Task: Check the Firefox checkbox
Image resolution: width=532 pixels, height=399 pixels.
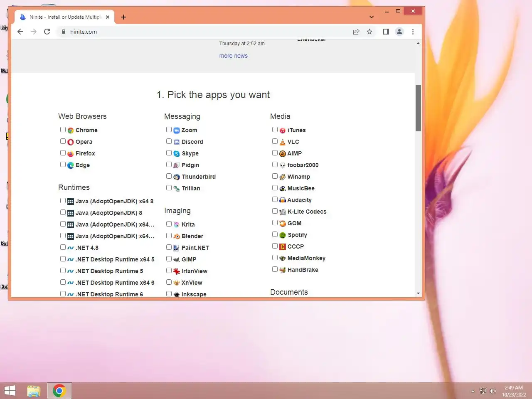Action: (x=63, y=153)
